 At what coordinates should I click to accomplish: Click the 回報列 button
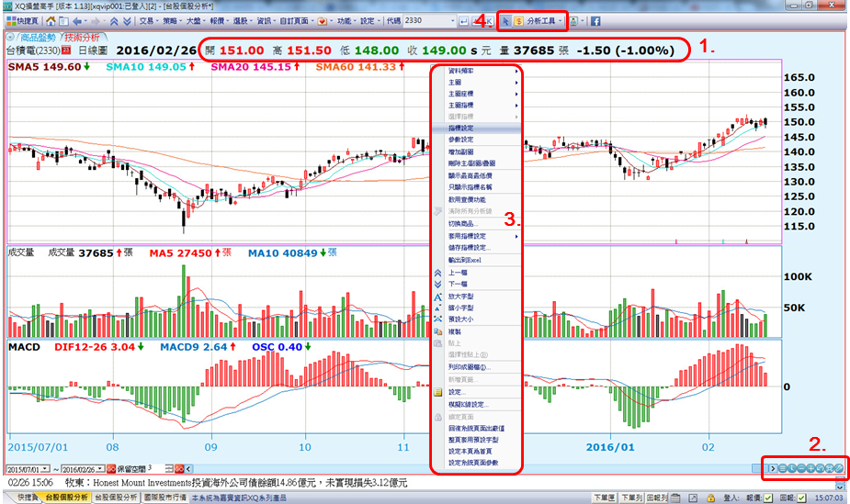pyautogui.click(x=657, y=498)
